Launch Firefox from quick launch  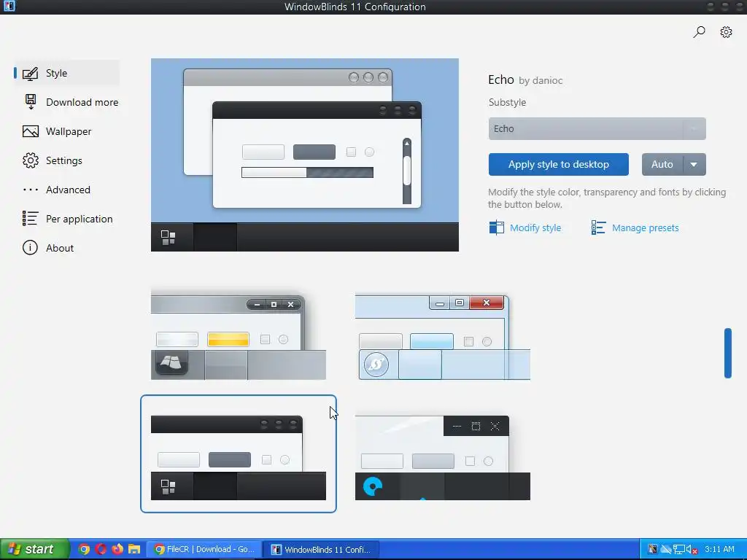[117, 549]
